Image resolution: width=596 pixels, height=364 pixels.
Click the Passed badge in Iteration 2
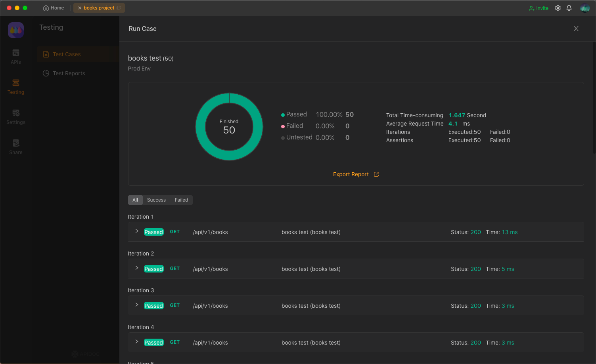coord(154,269)
